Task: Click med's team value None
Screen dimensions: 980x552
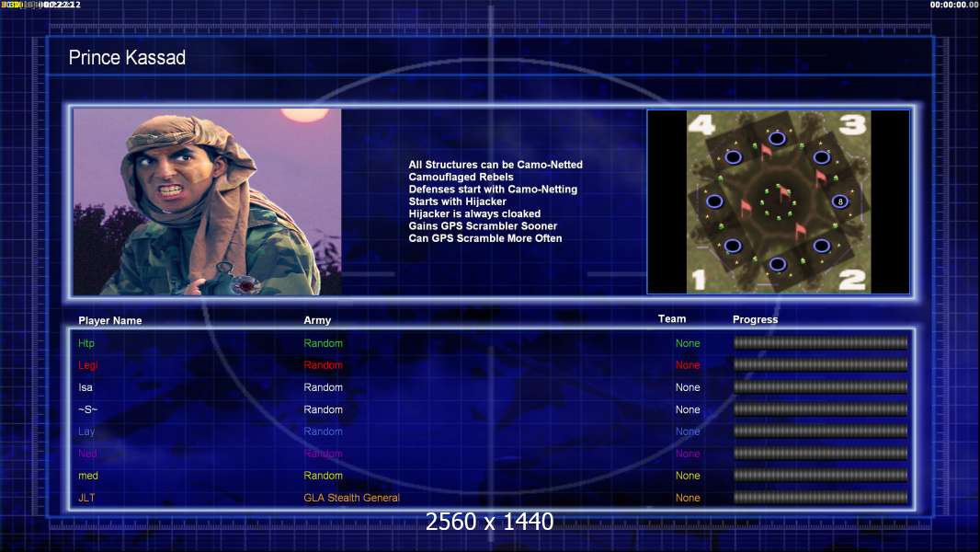Action: click(688, 476)
